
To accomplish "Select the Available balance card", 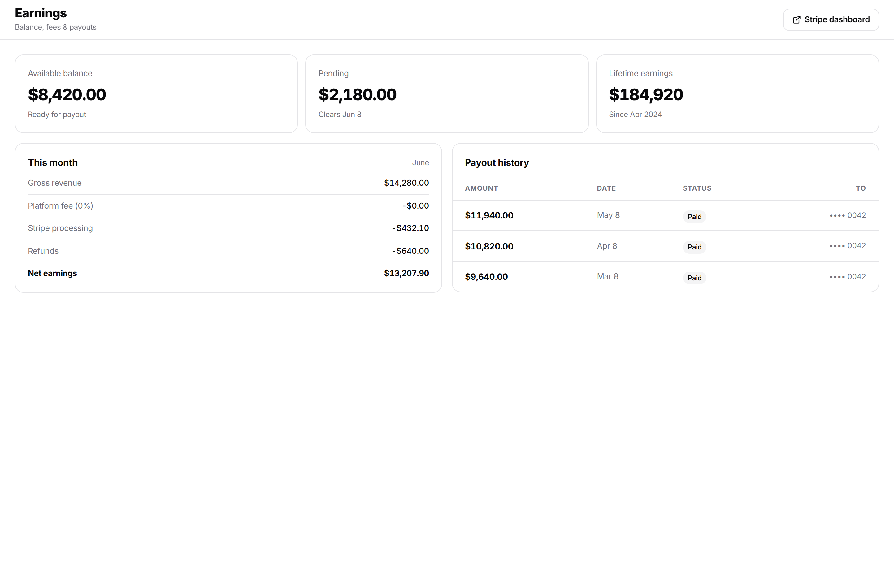I will pos(156,94).
